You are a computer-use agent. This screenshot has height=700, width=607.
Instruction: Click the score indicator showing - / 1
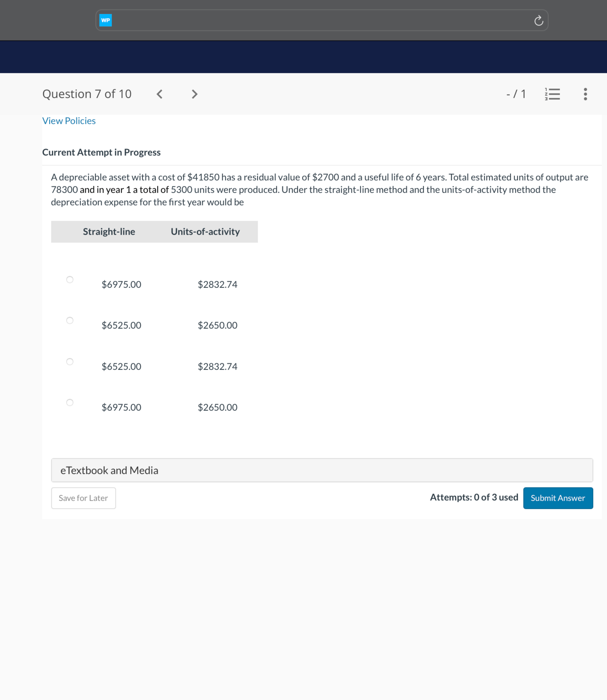[x=516, y=94]
